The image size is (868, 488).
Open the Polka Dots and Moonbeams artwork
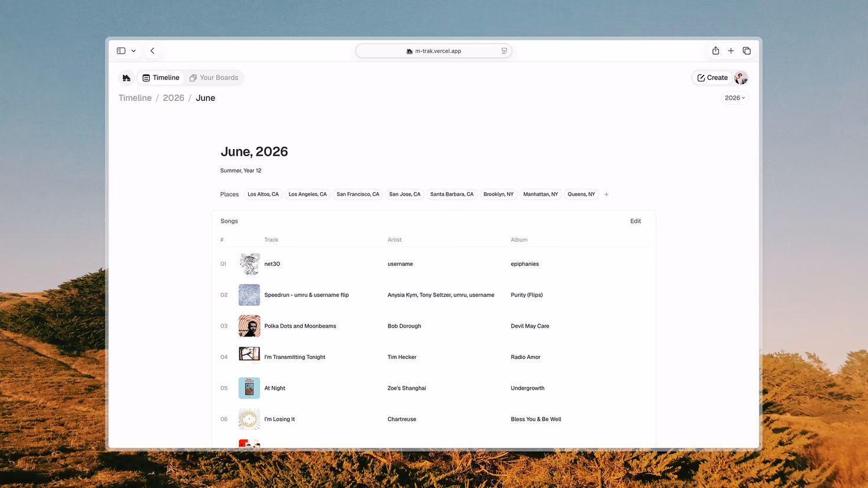[x=249, y=326]
